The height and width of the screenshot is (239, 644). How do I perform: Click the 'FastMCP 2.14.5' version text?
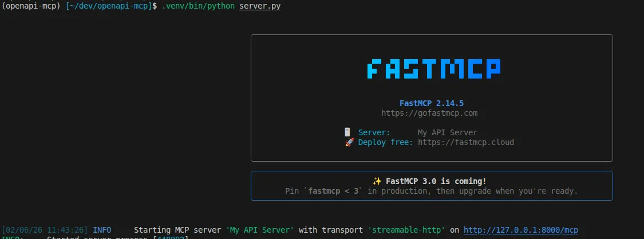pos(431,103)
